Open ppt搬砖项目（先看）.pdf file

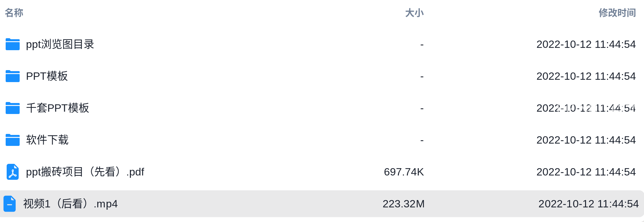[85, 172]
